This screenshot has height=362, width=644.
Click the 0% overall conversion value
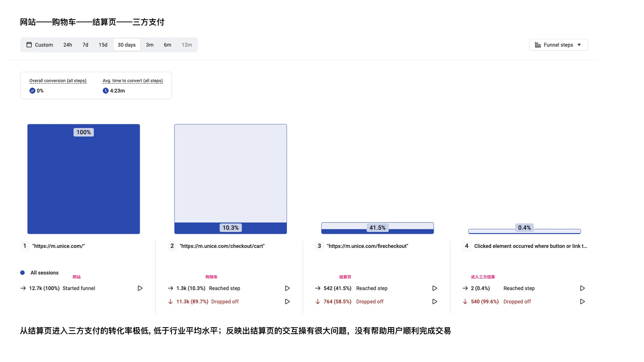click(40, 91)
